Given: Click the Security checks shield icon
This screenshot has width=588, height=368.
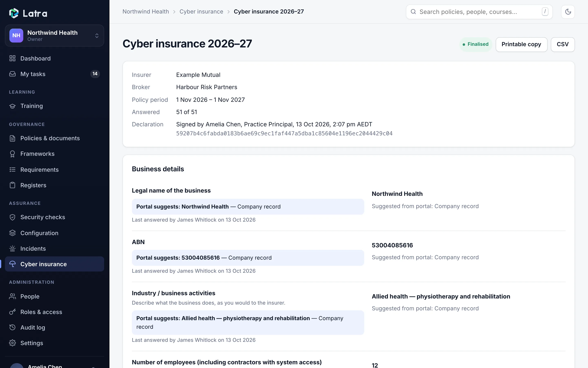Looking at the screenshot, I should (12, 217).
